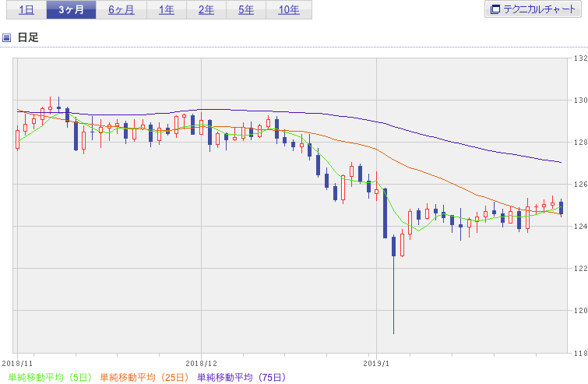Click the 単純移動平均(25日) legend label
The width and height of the screenshot is (588, 384).
coord(144,377)
